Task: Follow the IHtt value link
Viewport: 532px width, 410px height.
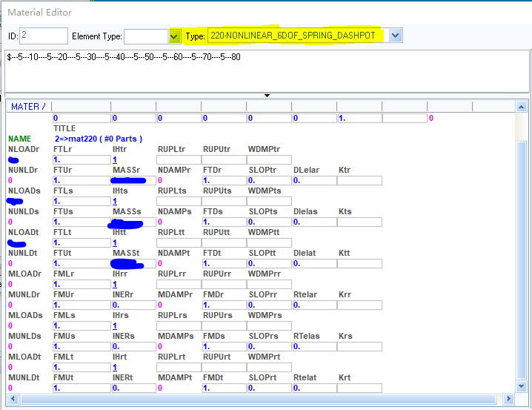Action: (x=115, y=243)
